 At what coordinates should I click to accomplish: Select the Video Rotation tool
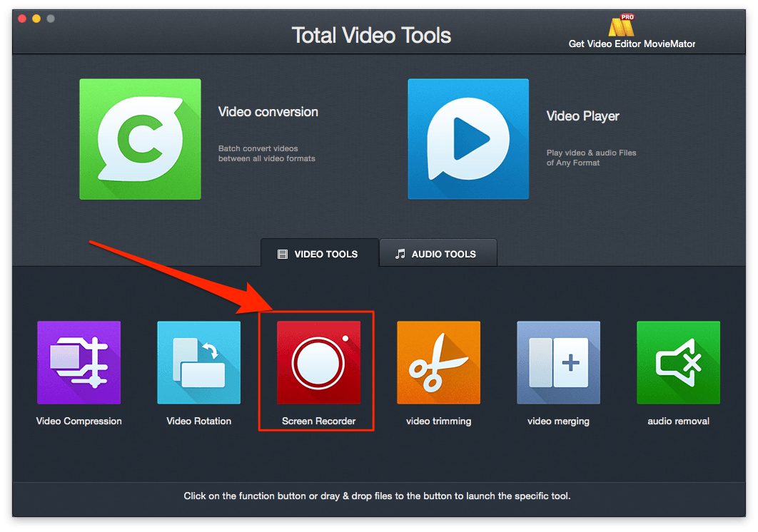(198, 362)
